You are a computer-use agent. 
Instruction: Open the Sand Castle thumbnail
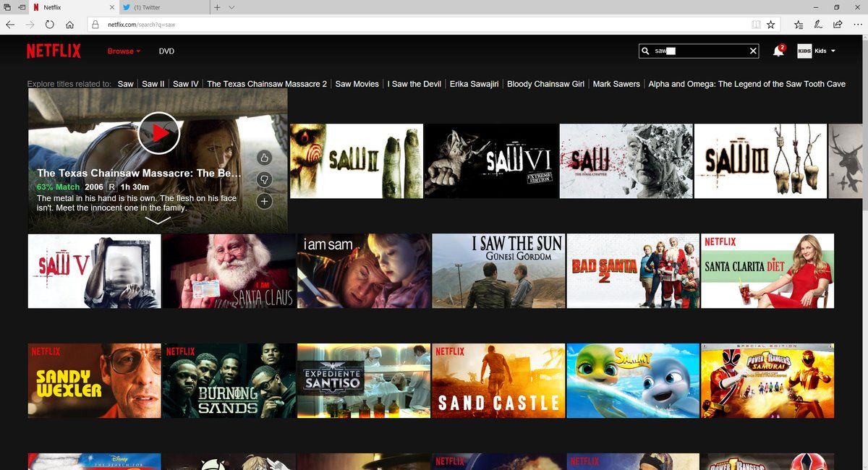point(498,380)
